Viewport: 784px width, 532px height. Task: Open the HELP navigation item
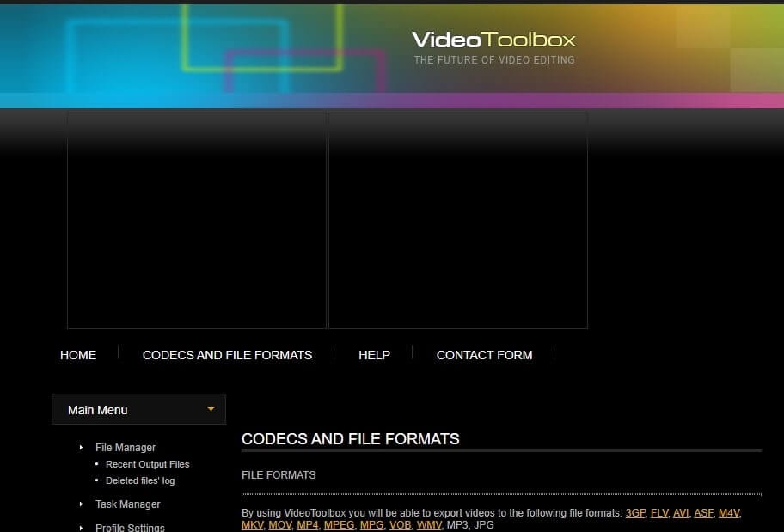374,355
